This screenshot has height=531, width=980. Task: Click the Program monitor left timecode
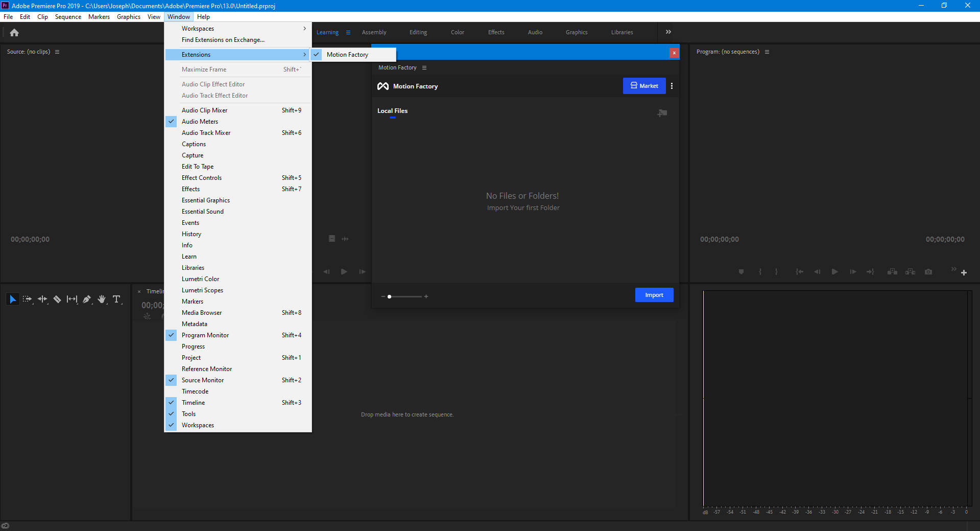click(720, 239)
